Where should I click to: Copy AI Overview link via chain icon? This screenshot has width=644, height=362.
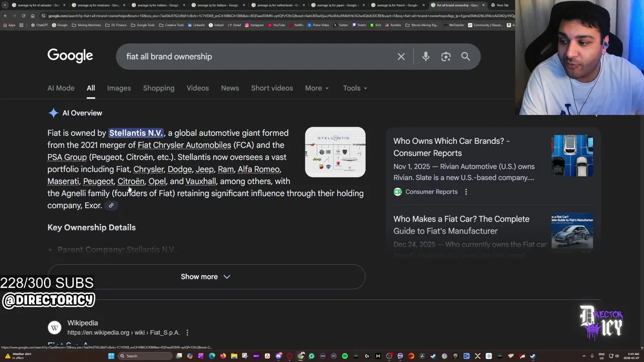[x=111, y=205]
